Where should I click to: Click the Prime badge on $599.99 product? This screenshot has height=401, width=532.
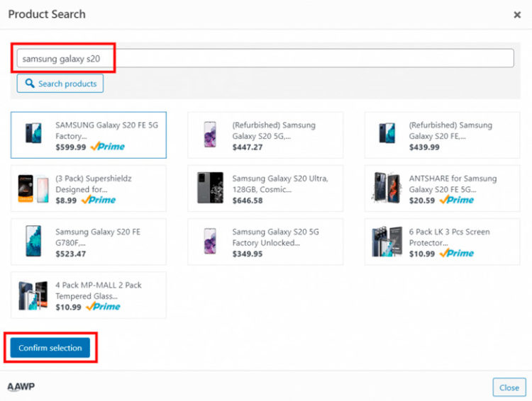point(108,147)
